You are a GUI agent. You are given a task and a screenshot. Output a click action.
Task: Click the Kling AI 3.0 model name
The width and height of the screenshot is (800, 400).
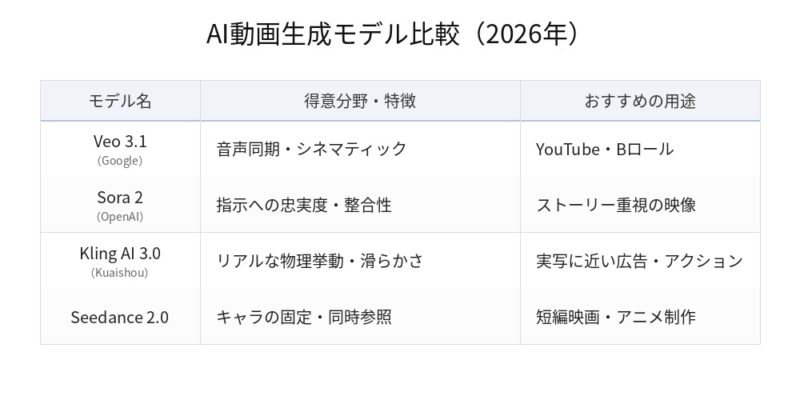[120, 254]
